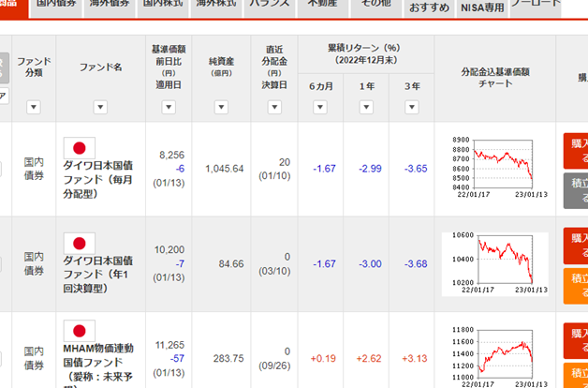Select base price 8,256
This screenshot has width=588, height=388.
172,155
